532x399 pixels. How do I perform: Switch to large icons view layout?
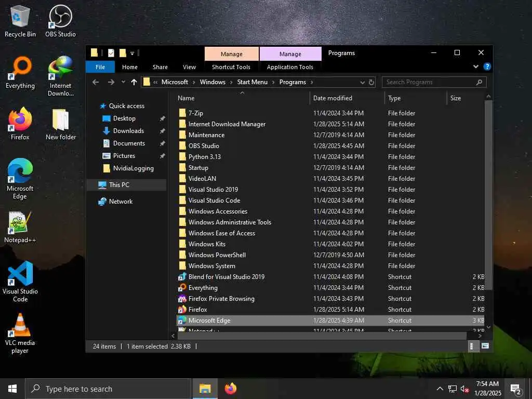tap(485, 346)
